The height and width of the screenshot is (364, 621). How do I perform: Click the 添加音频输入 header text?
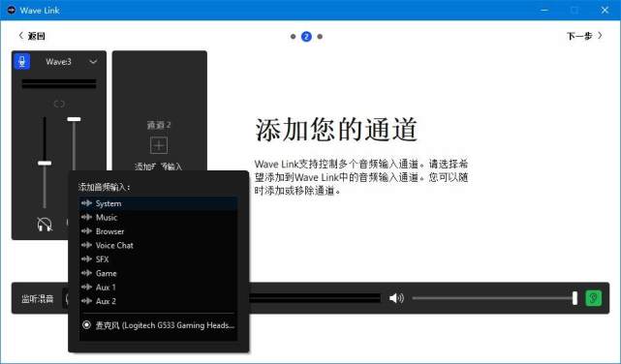click(105, 187)
